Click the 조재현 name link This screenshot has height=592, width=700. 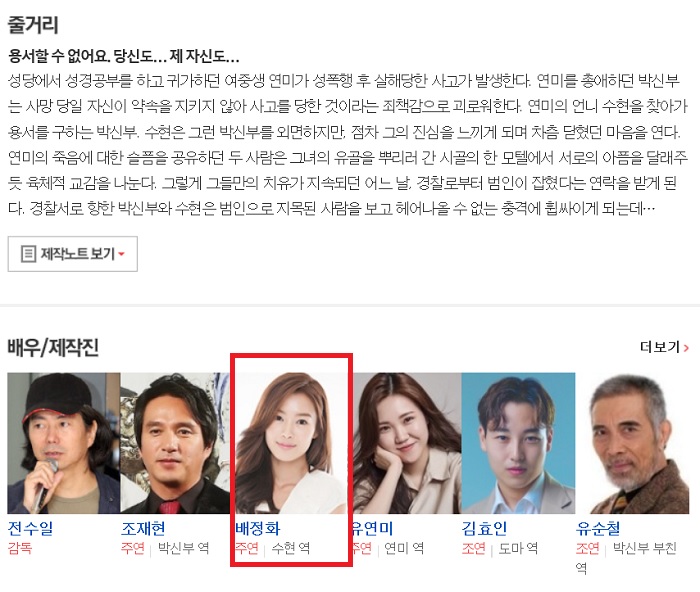click(143, 528)
